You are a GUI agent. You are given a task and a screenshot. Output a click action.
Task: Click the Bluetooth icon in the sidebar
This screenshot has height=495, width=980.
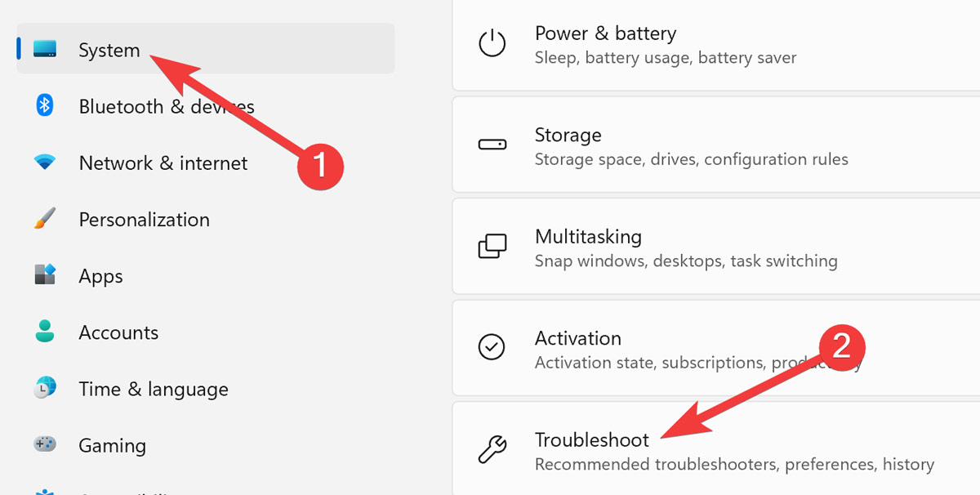coord(45,106)
